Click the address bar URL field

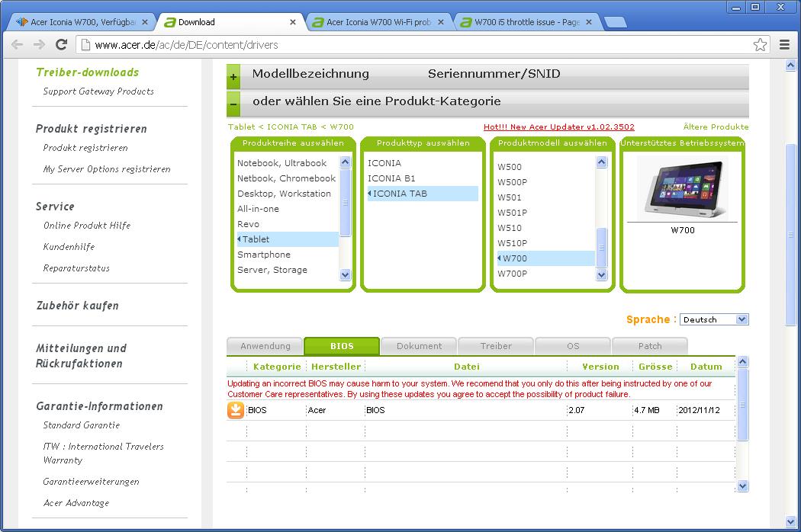pos(423,45)
